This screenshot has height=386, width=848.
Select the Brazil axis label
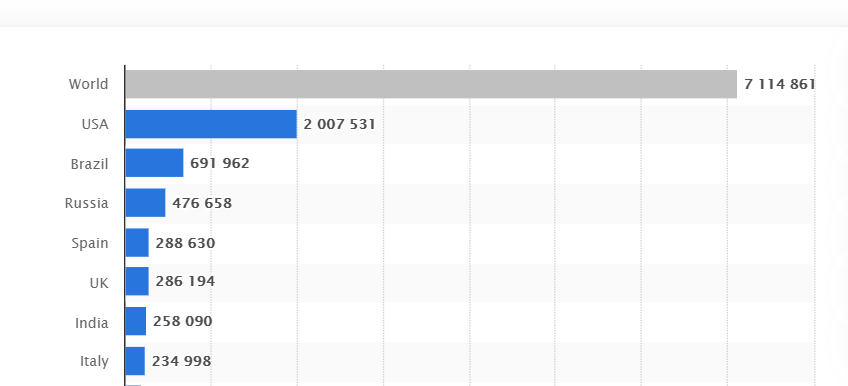click(x=89, y=164)
